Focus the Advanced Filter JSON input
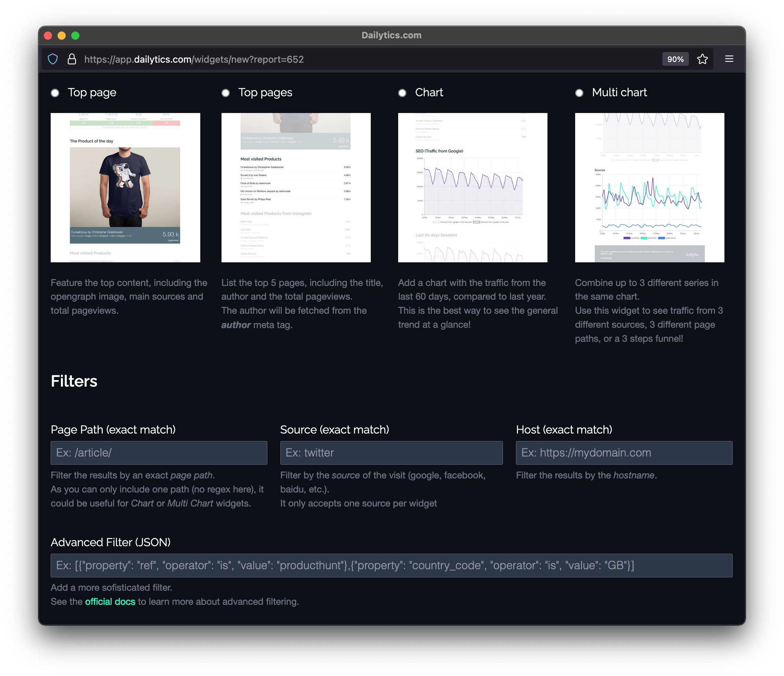Viewport: 784px width, 676px height. point(391,565)
